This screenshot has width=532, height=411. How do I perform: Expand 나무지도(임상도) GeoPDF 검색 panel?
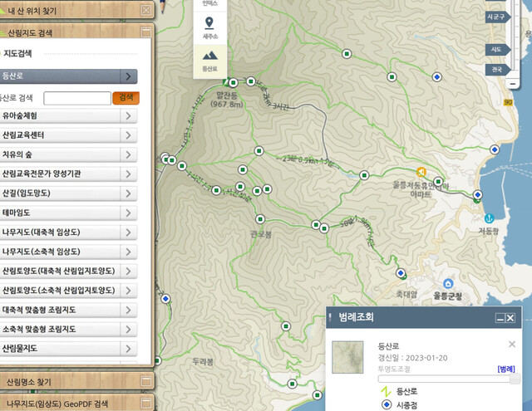click(x=146, y=403)
